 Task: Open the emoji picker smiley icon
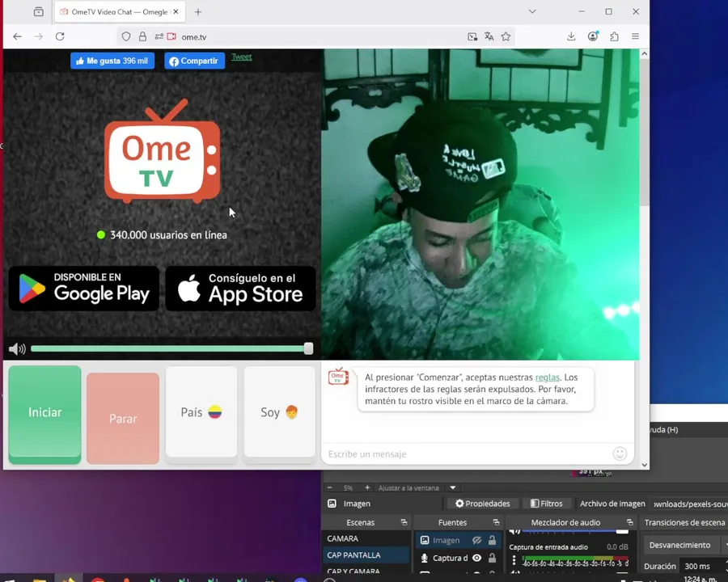pyautogui.click(x=620, y=453)
